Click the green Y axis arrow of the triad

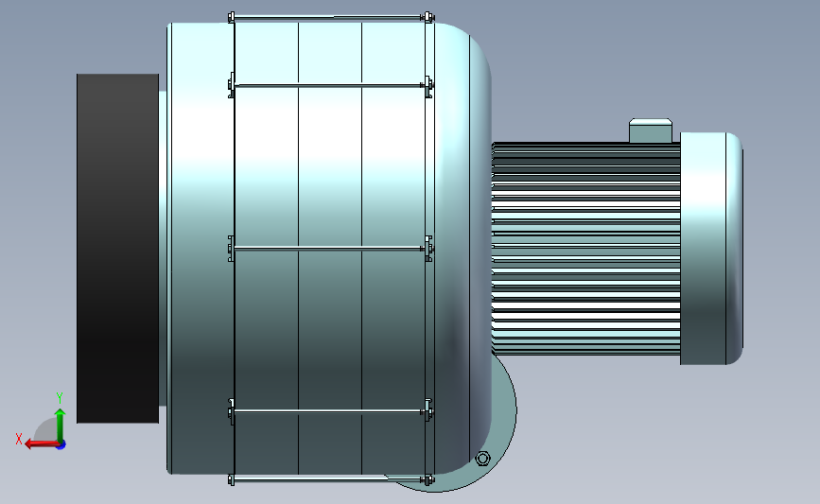click(61, 426)
